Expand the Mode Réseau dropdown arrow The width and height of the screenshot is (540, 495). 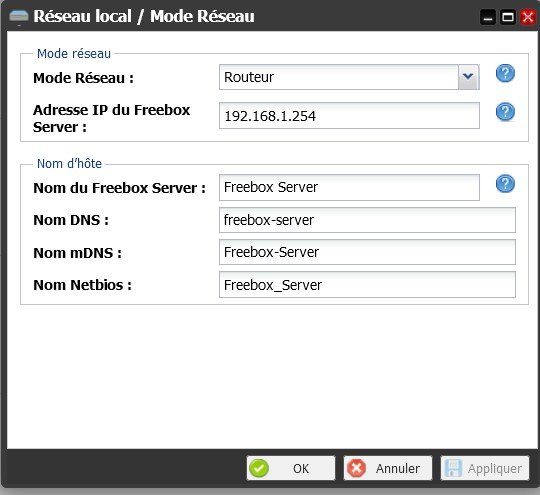[468, 77]
